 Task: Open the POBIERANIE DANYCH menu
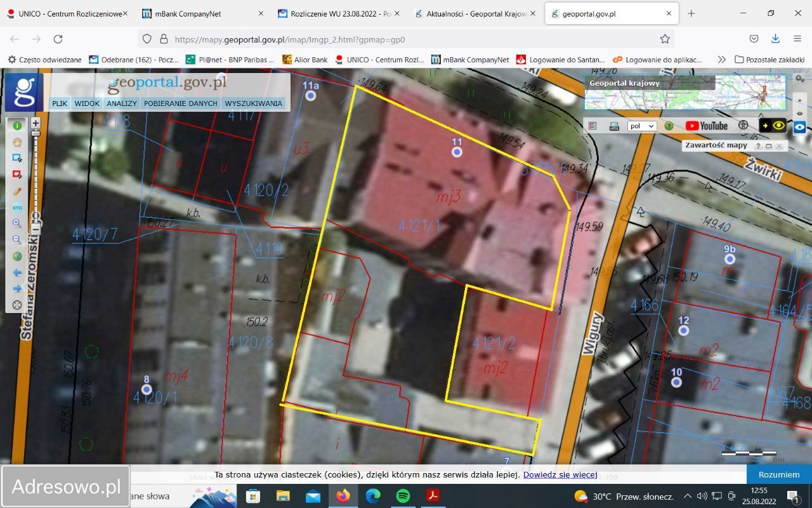(180, 104)
